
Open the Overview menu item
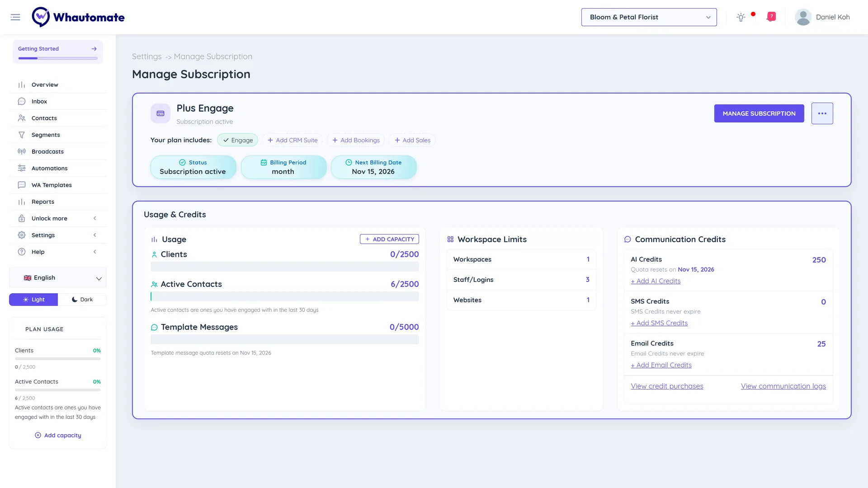pos(58,85)
